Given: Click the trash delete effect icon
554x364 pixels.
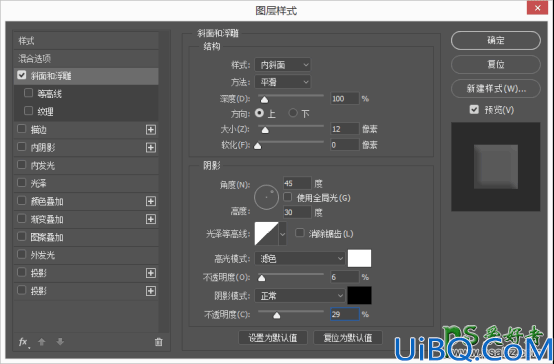Looking at the screenshot, I should tap(159, 342).
